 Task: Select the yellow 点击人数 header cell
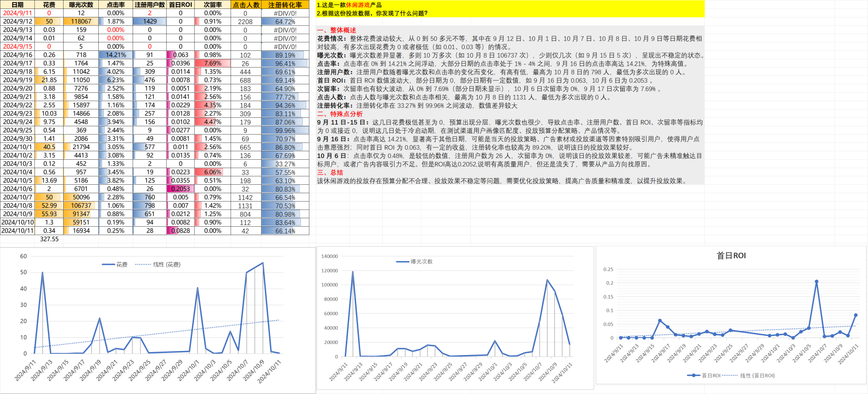246,5
